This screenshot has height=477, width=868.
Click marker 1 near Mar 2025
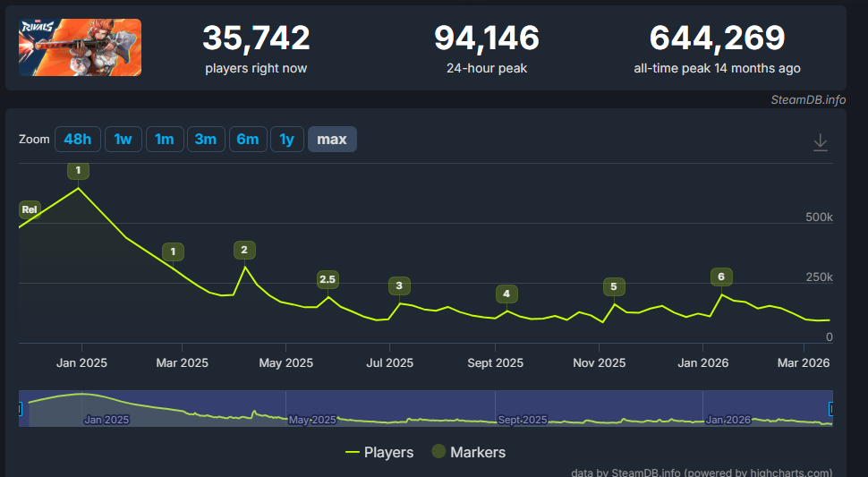click(x=173, y=251)
